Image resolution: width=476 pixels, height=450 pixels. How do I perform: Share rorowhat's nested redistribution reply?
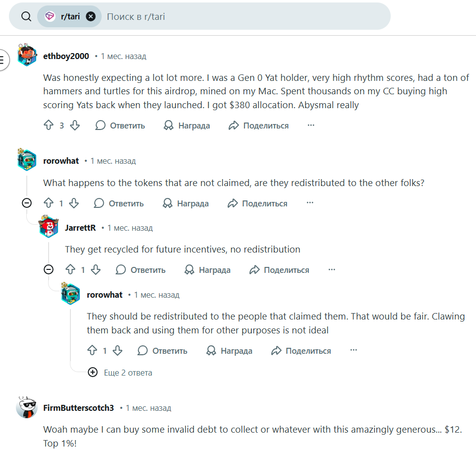(x=301, y=351)
